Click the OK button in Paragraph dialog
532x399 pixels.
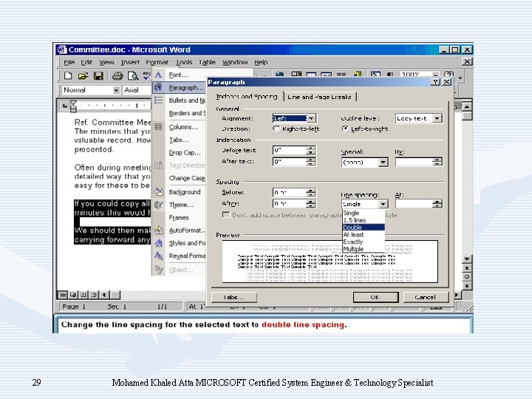pyautogui.click(x=375, y=297)
